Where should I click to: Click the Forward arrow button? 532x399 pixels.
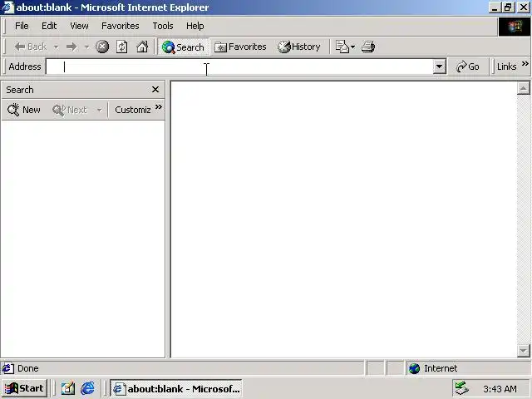point(71,47)
